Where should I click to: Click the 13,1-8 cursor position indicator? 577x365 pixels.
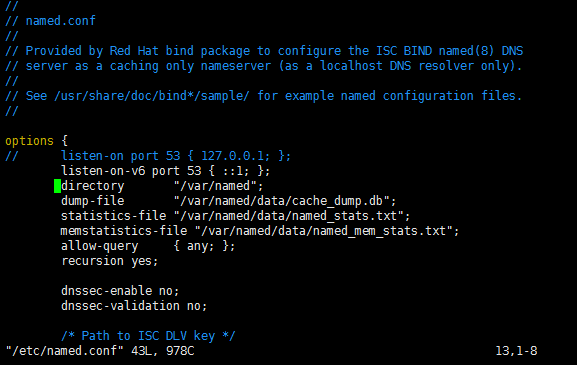[x=516, y=351]
